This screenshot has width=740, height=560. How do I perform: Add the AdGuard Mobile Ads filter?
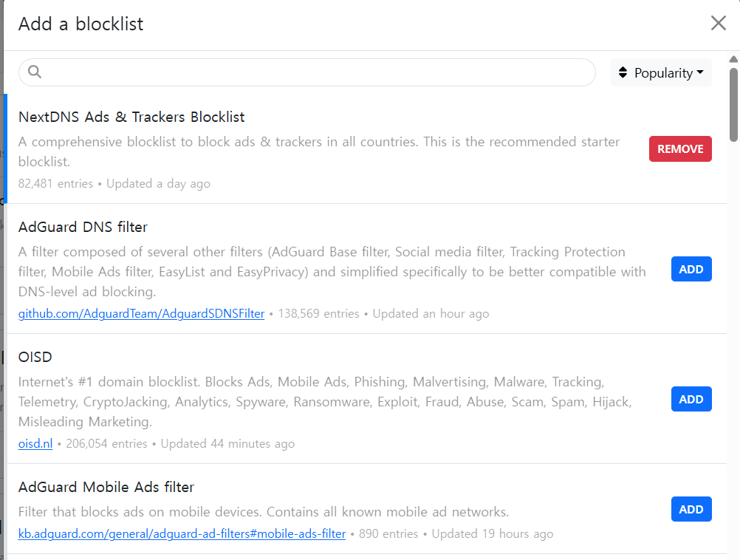tap(691, 509)
